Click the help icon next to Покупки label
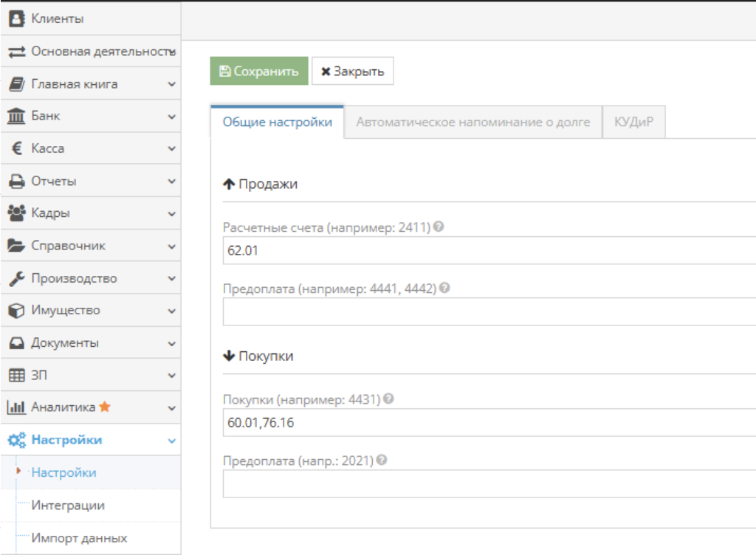 click(x=388, y=399)
